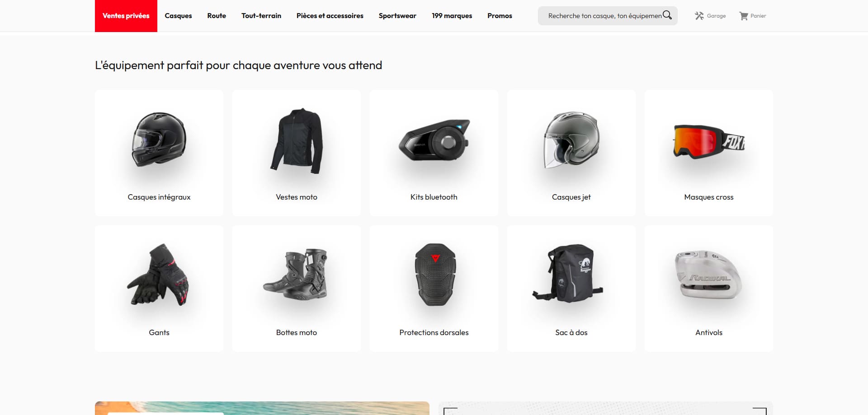The height and width of the screenshot is (415, 868).
Task: Open the Garage tools icon
Action: (699, 16)
